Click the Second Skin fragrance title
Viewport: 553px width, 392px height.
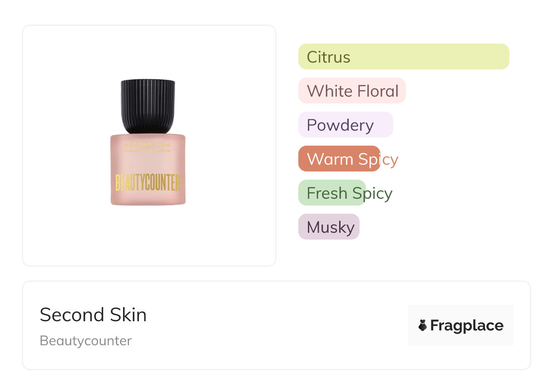point(93,315)
